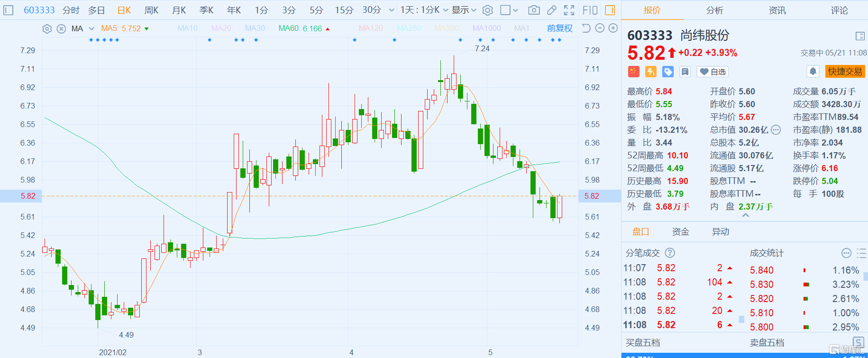Click the 2021/02 date label on time axis

(x=112, y=352)
